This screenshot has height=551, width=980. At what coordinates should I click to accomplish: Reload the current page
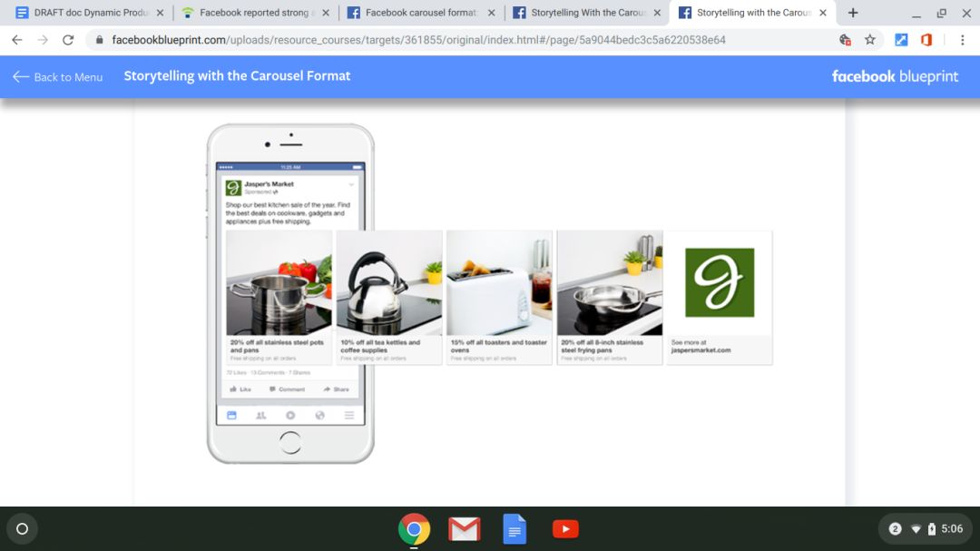(x=68, y=40)
